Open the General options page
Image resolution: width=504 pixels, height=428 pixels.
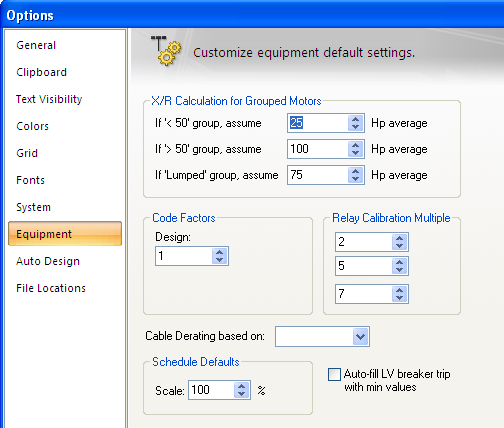point(36,45)
